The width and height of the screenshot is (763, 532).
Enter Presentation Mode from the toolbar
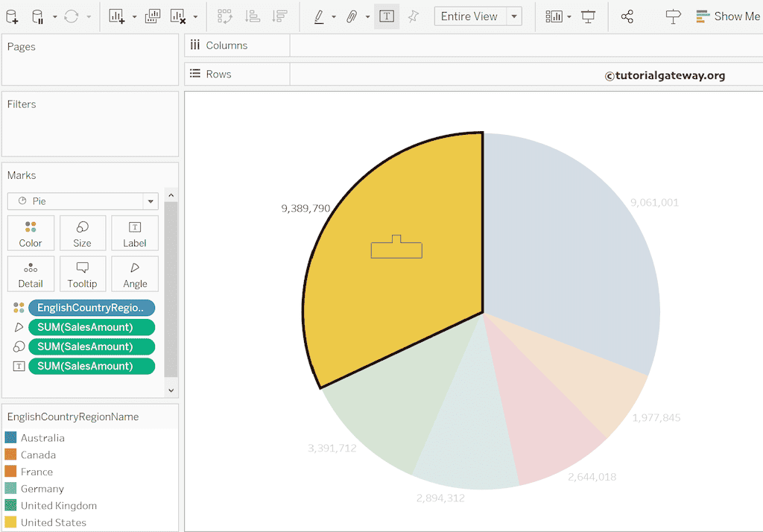[x=588, y=16]
